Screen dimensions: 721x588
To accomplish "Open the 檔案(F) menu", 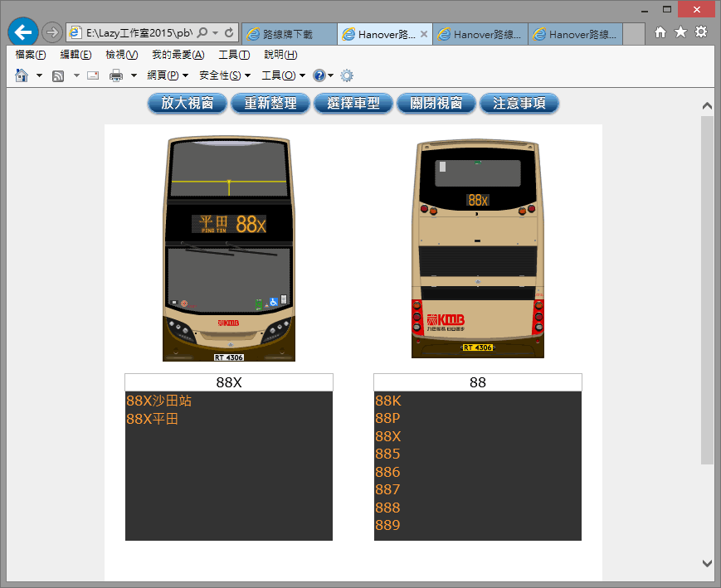I will point(31,55).
